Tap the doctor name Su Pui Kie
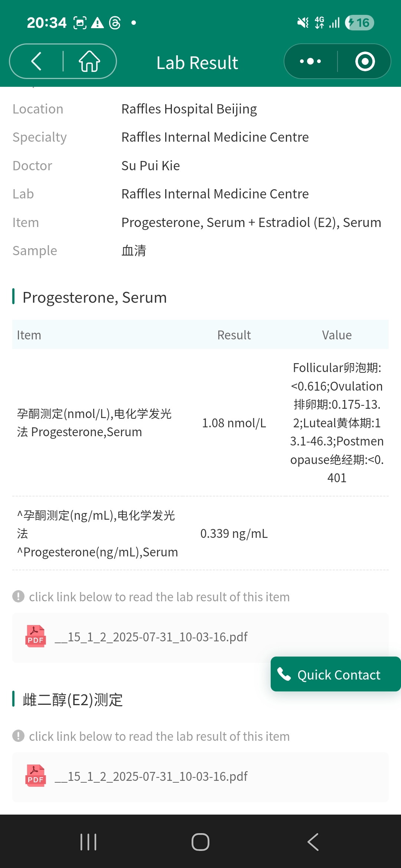The width and height of the screenshot is (401, 868). 151,166
